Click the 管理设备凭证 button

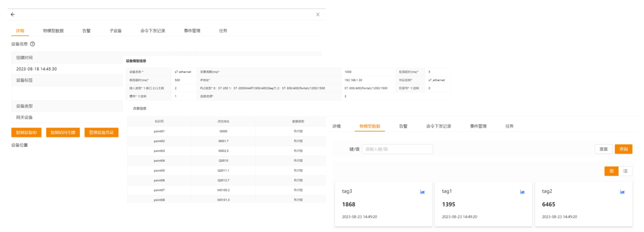point(101,132)
